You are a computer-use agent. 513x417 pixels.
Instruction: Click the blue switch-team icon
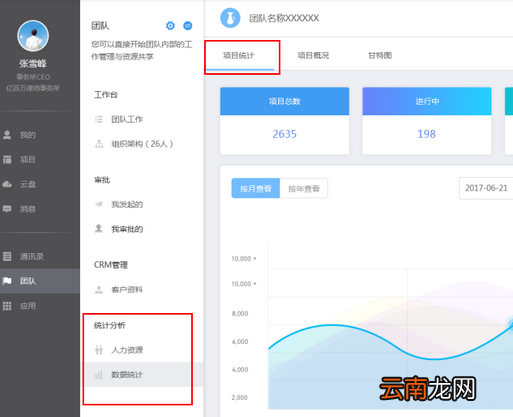(188, 26)
